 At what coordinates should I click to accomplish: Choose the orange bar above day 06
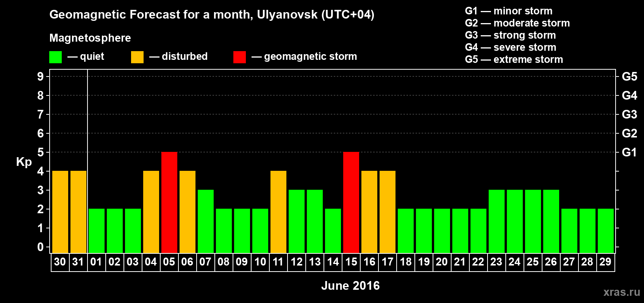pos(188,212)
